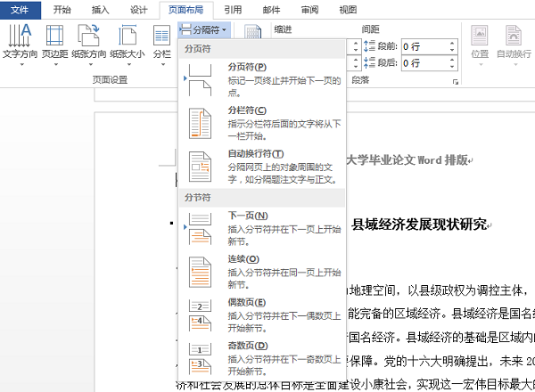Insert 偶数页(E) even page section break
Viewport: 535px width, 392px height.
pos(262,315)
